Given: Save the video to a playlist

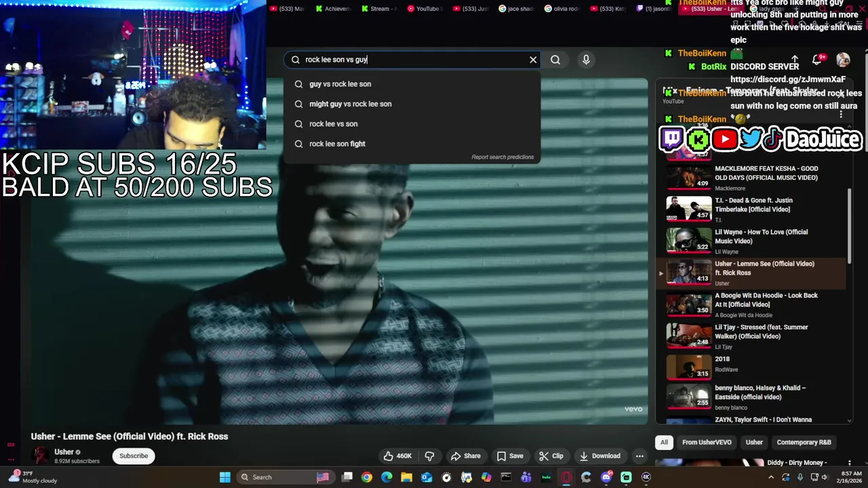Looking at the screenshot, I should coord(510,456).
